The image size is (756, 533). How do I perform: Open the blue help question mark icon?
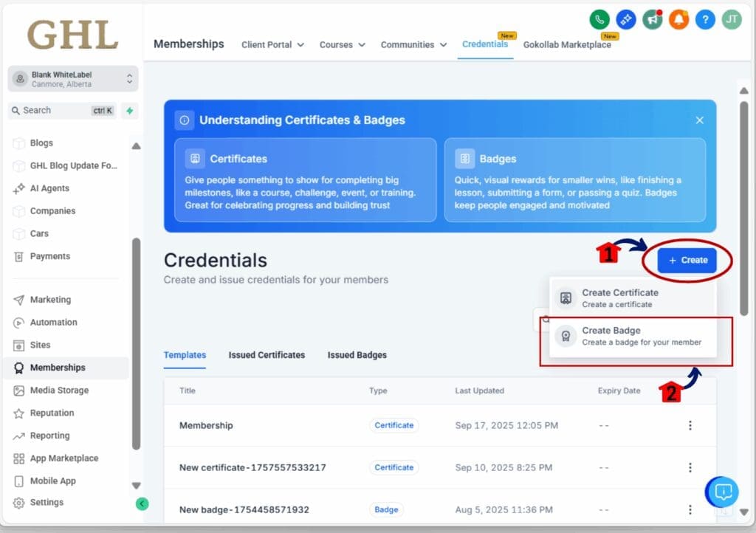(x=705, y=19)
